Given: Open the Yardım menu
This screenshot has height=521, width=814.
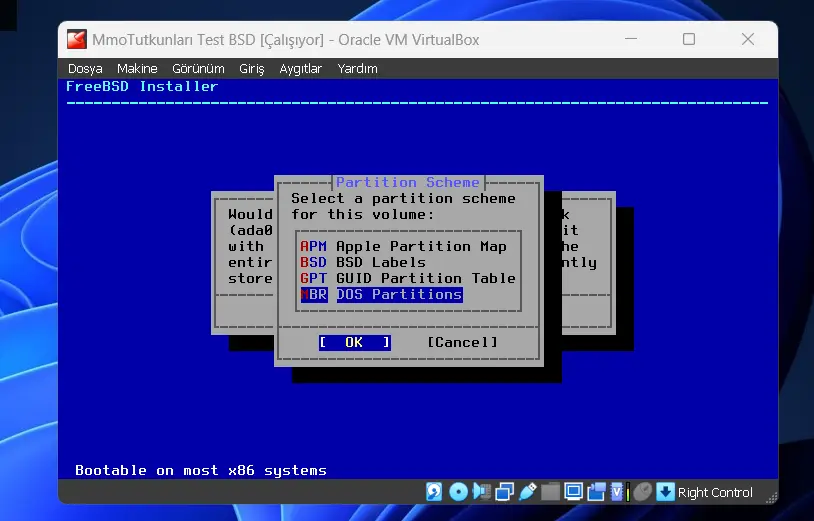Looking at the screenshot, I should 357,68.
